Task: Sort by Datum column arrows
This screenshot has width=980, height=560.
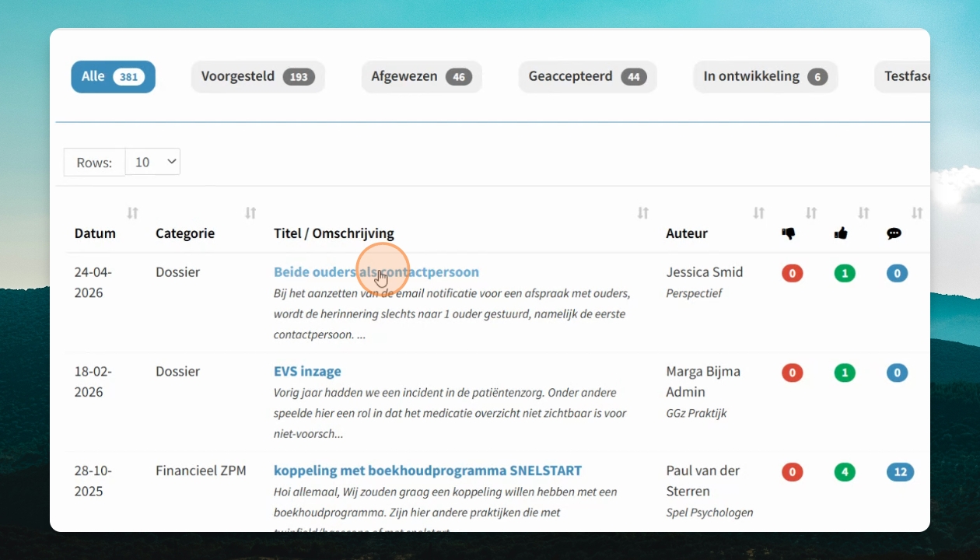Action: point(133,213)
